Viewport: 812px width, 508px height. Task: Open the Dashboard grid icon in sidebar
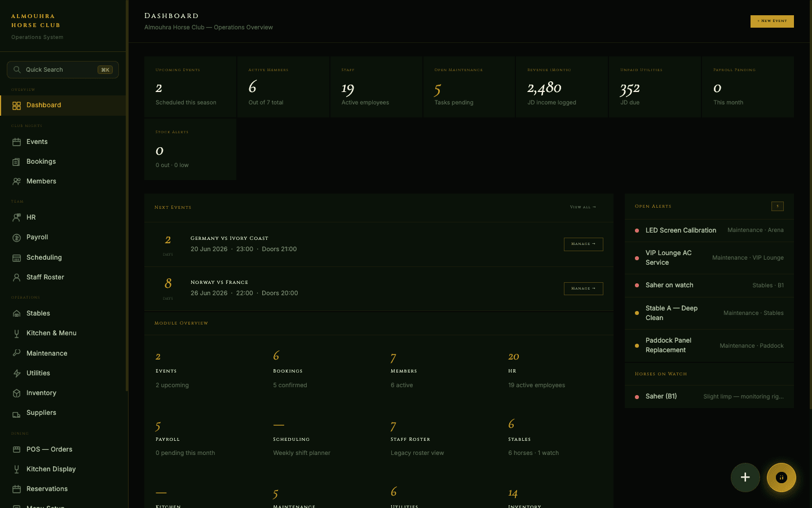(x=16, y=106)
